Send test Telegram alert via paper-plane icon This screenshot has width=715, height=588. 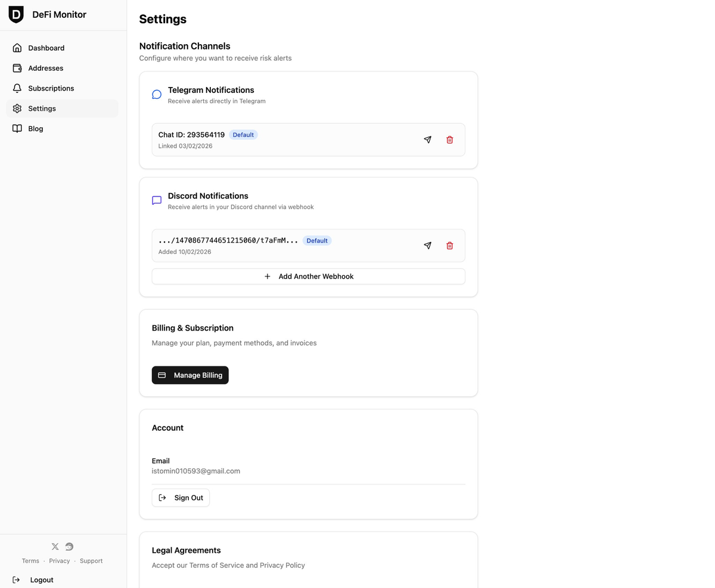tap(427, 139)
